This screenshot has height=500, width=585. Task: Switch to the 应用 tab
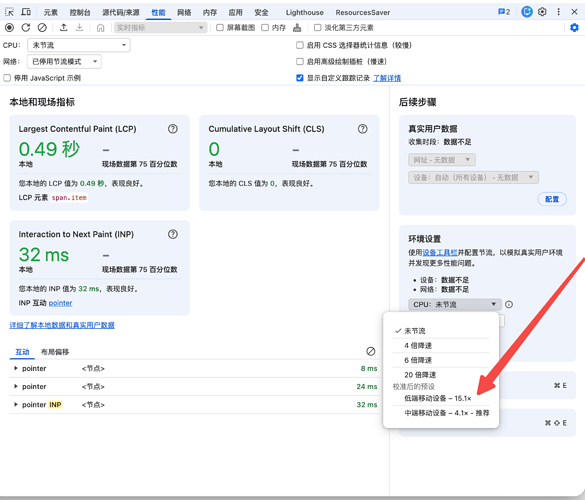pyautogui.click(x=235, y=12)
